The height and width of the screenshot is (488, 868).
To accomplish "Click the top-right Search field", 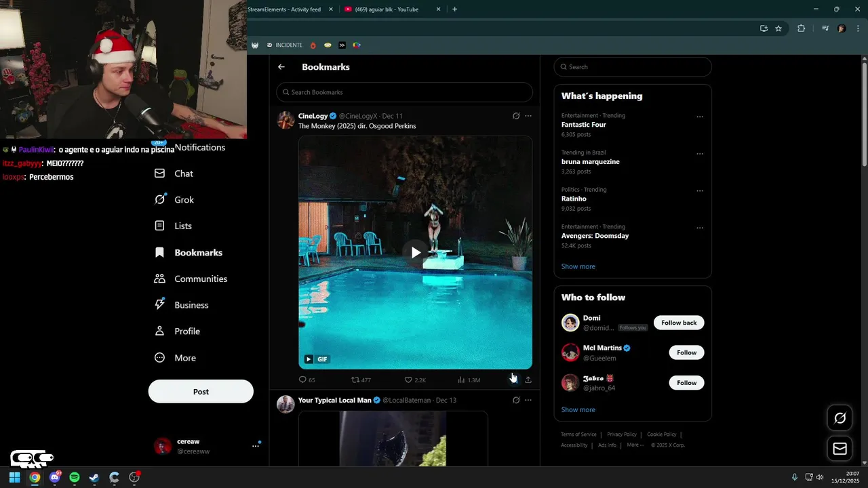I will (633, 67).
